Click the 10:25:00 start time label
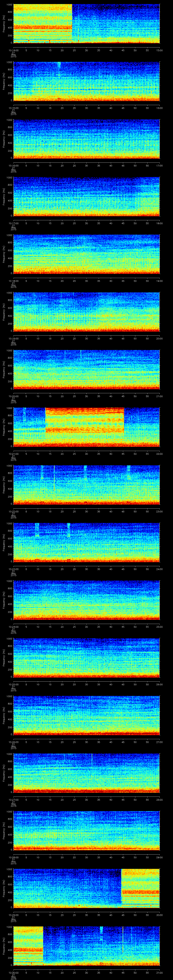 tap(13, 684)
